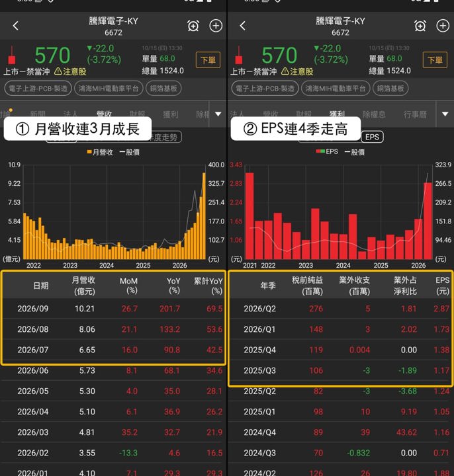The image size is (454, 476).
Task: Select 2026/04 revenue row
Action: coord(113,412)
